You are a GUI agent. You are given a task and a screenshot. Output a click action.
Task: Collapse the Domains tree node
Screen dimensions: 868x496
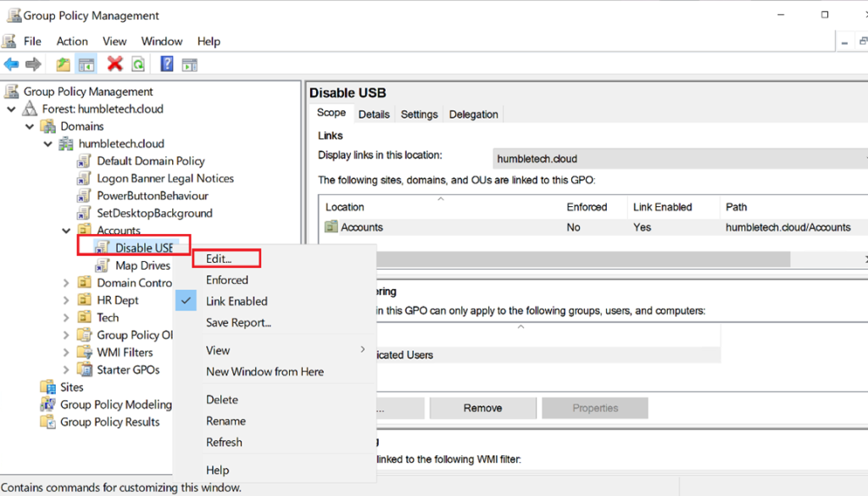30,127
